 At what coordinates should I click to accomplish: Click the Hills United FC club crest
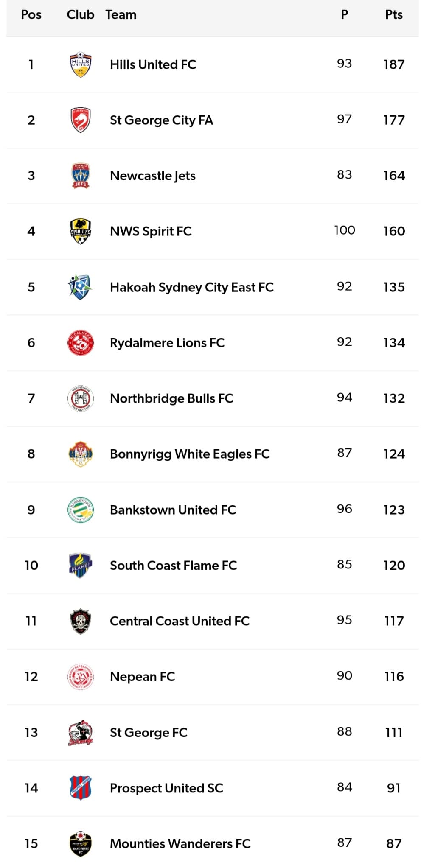coord(80,64)
